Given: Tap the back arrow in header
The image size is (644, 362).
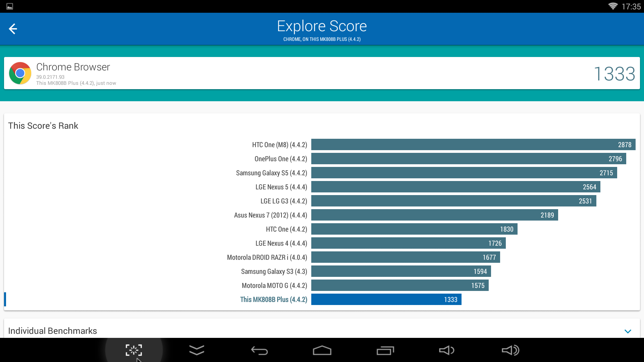Looking at the screenshot, I should pos(13,29).
